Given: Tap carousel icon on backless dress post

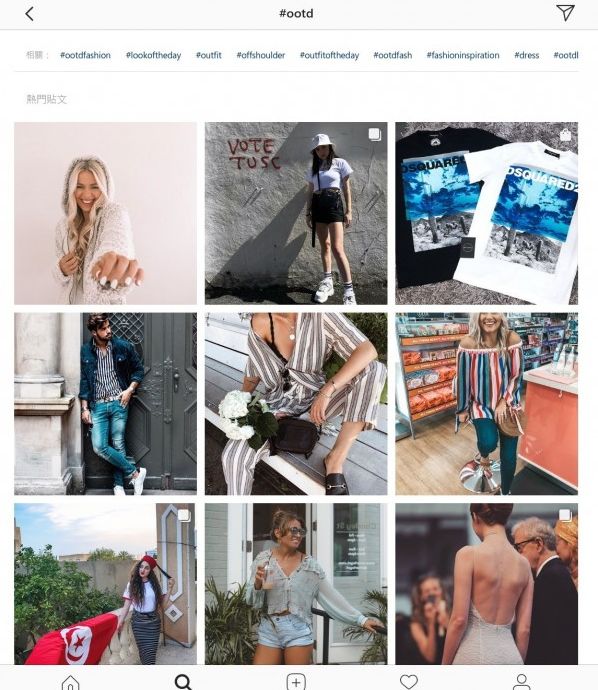Looking at the screenshot, I should [x=565, y=516].
